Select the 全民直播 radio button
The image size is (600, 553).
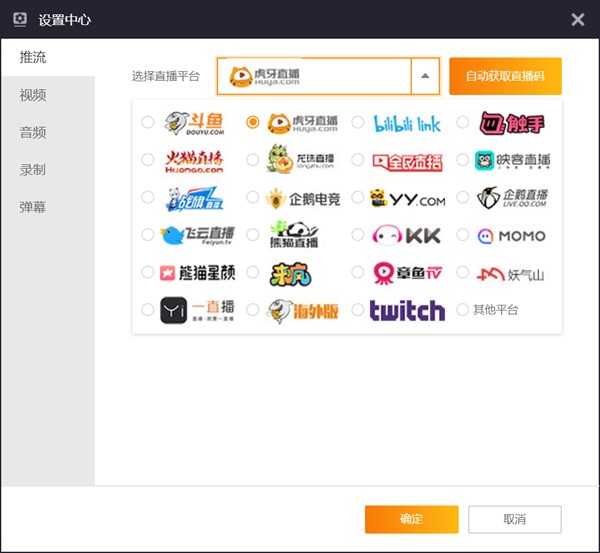358,160
